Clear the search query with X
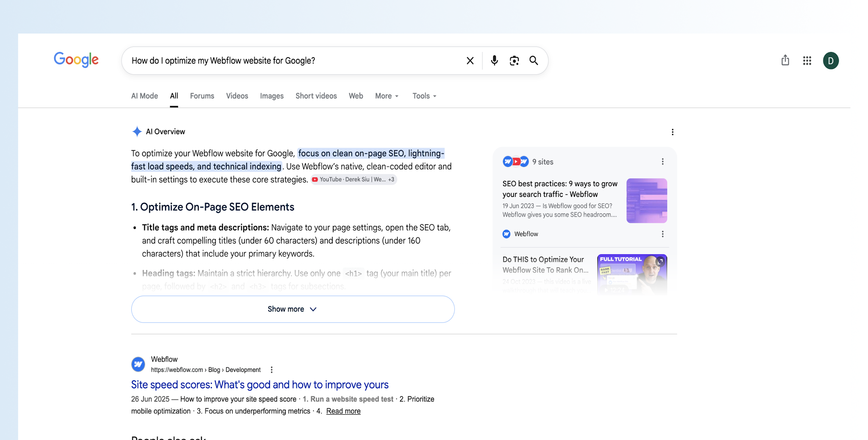The height and width of the screenshot is (440, 868). pos(470,61)
